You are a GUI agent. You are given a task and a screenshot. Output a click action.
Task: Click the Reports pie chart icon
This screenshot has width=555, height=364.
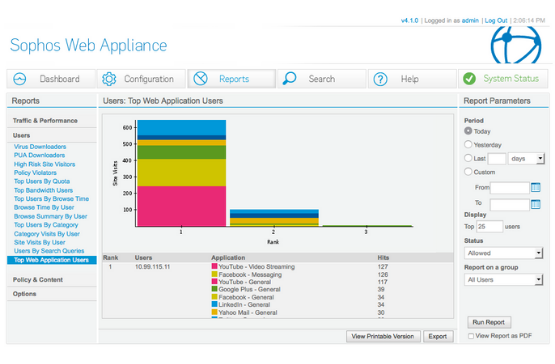click(x=200, y=79)
